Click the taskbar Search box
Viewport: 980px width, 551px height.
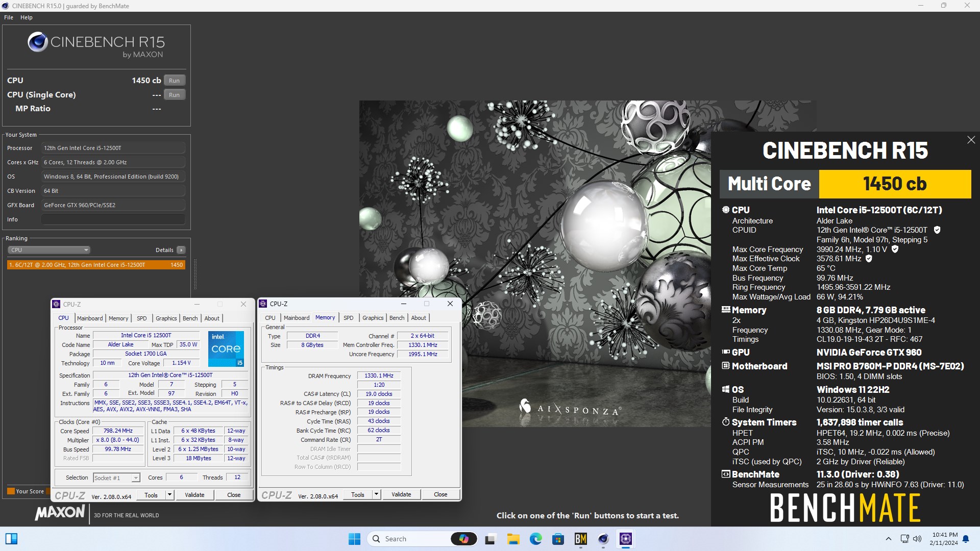[423, 539]
